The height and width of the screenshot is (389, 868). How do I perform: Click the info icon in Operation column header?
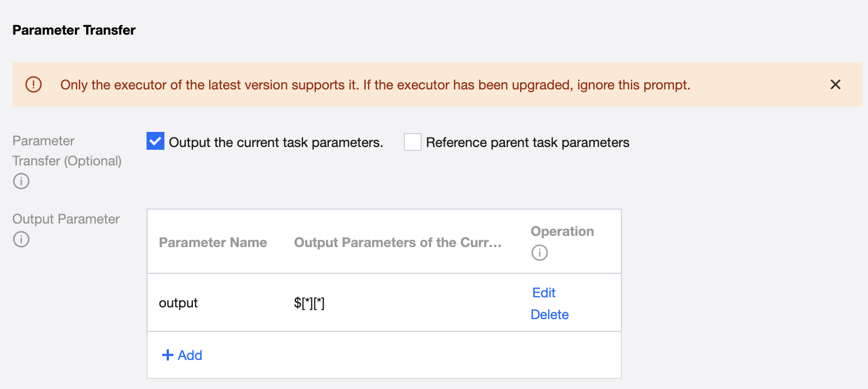[x=539, y=253]
